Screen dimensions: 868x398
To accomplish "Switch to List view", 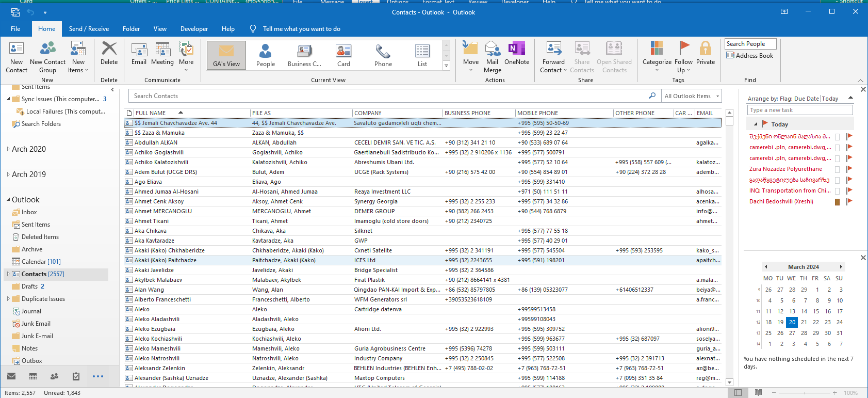I will [x=422, y=55].
